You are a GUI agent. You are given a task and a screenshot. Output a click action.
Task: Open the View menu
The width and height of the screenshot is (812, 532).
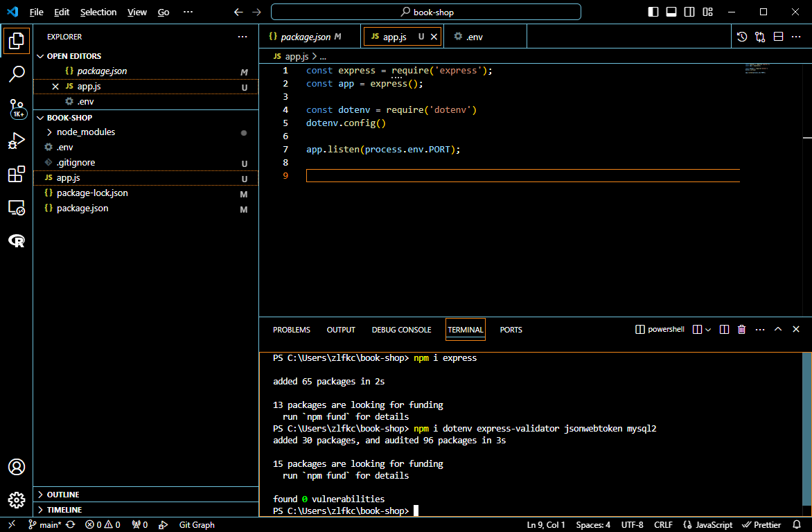pos(137,12)
